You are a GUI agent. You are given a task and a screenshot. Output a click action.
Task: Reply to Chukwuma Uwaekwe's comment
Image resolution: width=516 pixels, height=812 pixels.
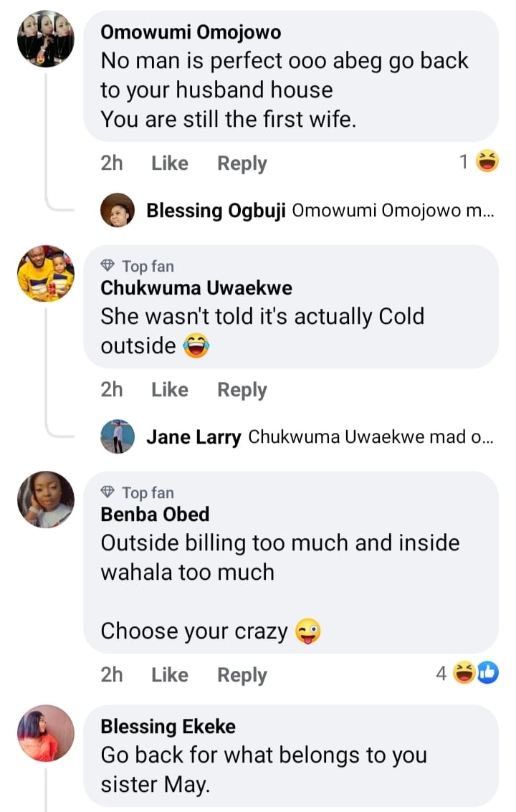242,390
